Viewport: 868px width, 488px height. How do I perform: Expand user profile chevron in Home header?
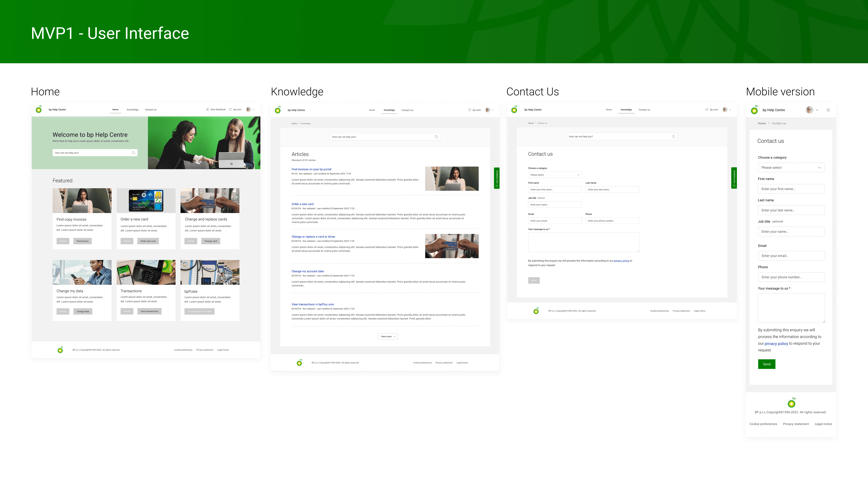coord(254,109)
